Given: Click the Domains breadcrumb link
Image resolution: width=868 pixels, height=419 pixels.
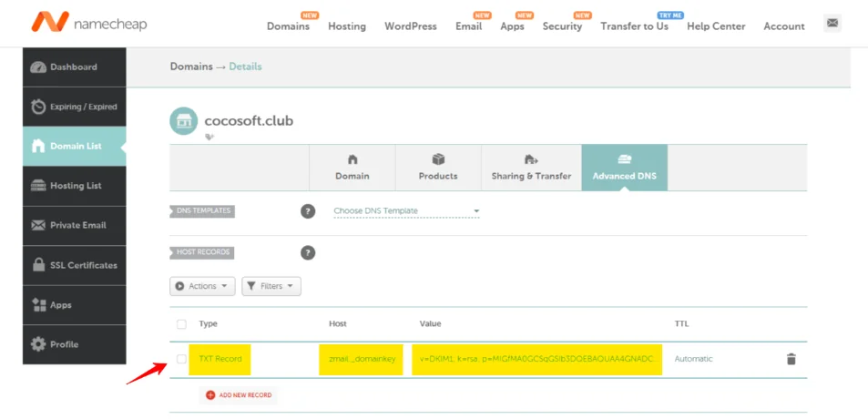Looking at the screenshot, I should 191,66.
